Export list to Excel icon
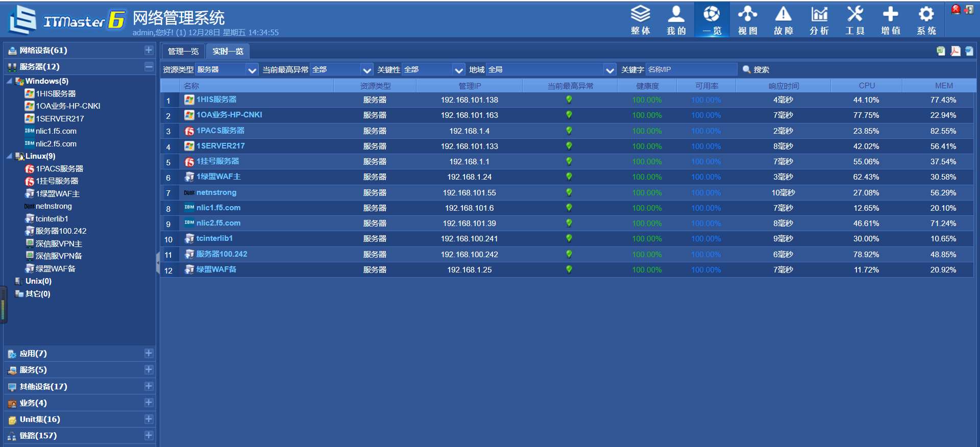The width and height of the screenshot is (980, 447). point(941,51)
